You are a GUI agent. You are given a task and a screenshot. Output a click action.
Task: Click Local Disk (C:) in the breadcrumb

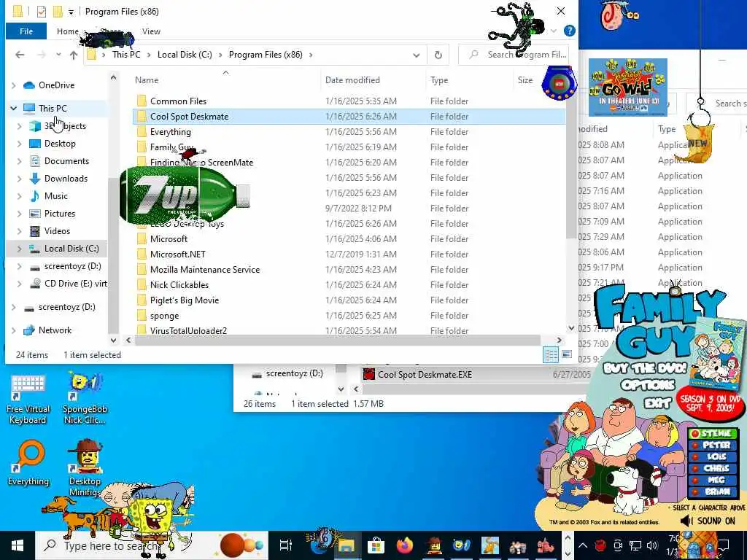coord(185,55)
